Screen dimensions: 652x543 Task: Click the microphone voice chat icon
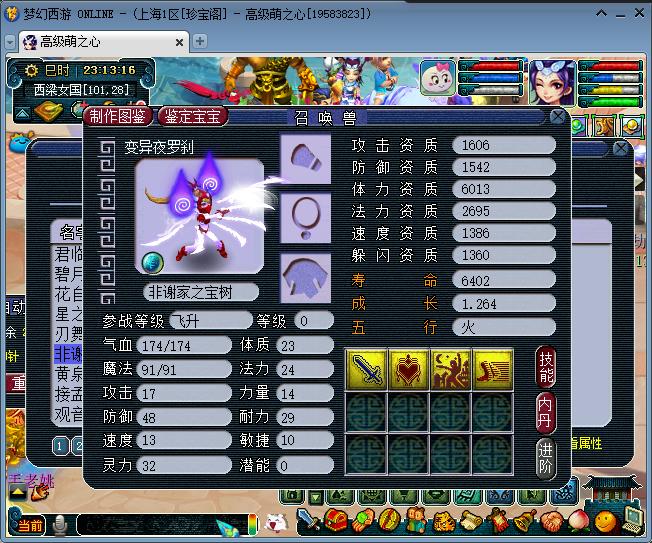60,524
